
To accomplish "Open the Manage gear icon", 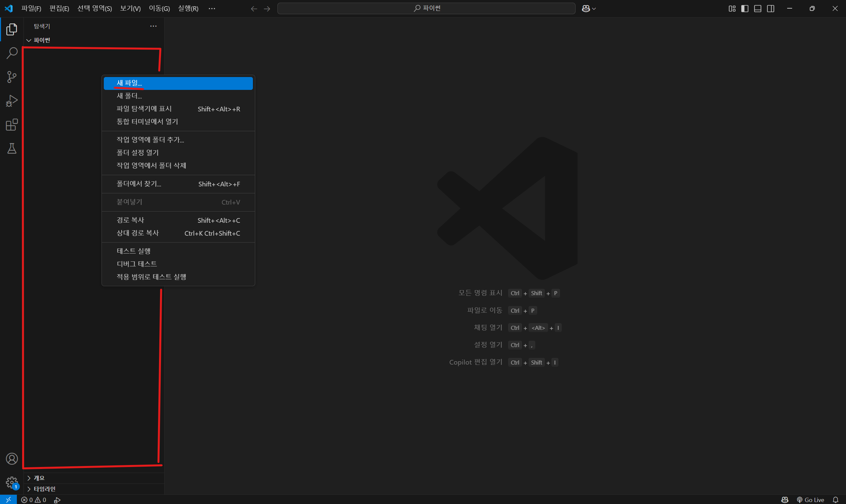I will tap(12, 482).
